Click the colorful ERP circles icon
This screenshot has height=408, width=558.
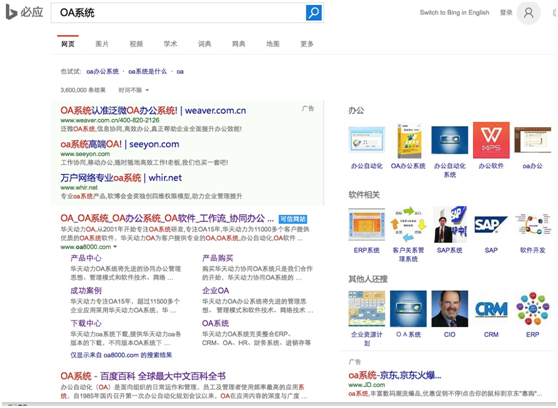pyautogui.click(x=533, y=309)
